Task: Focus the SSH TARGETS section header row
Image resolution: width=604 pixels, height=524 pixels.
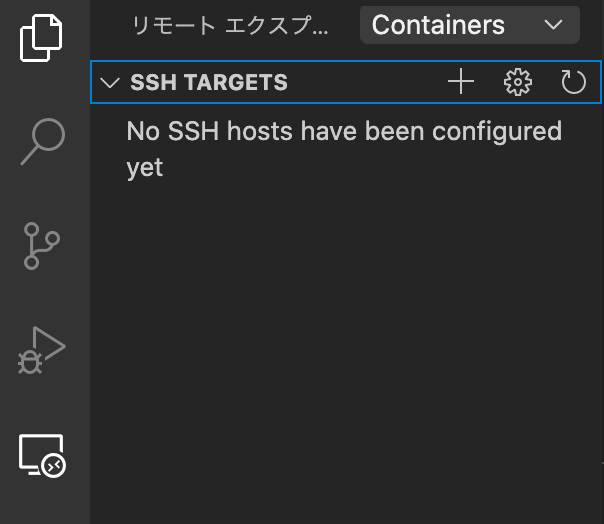Action: [x=340, y=83]
